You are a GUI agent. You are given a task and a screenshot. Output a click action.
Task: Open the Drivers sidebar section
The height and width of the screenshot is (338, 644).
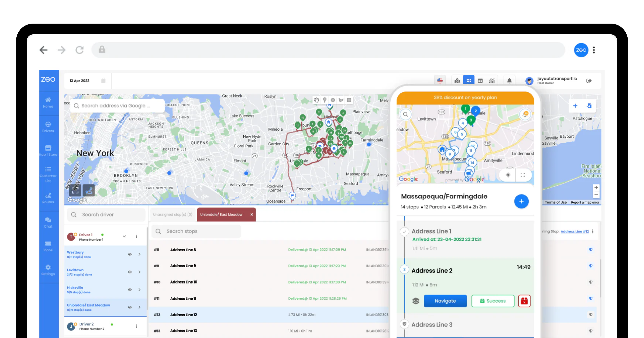[x=48, y=127]
